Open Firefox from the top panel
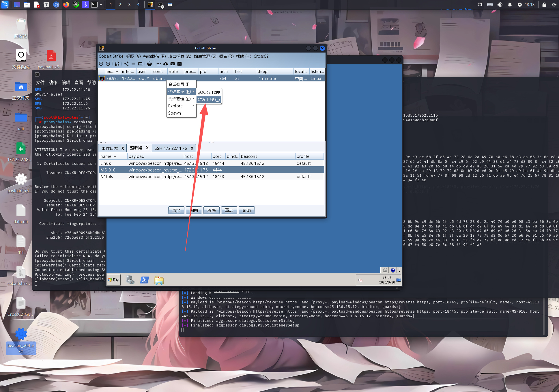559x392 pixels. pos(66,5)
